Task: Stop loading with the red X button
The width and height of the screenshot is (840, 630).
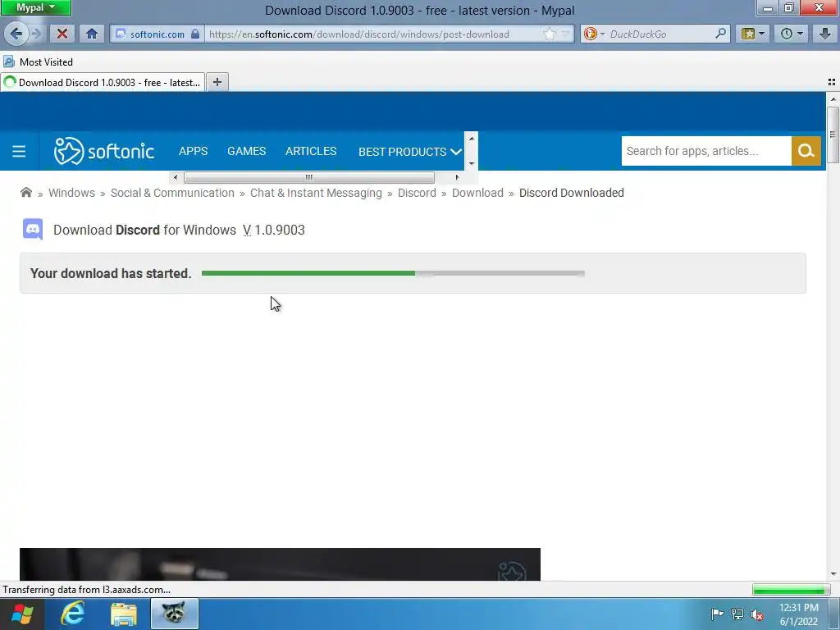Action: [x=62, y=34]
